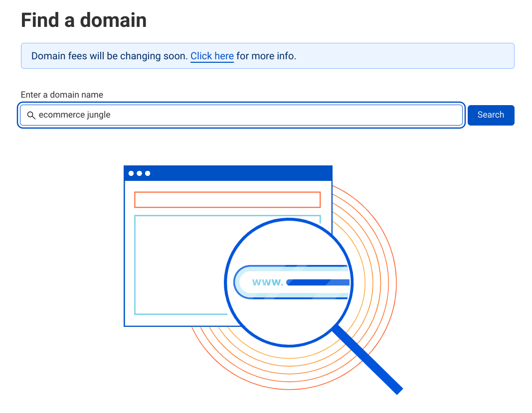This screenshot has width=532, height=413.
Task: Click 'Domain fees will be changing soon' text
Action: [110, 56]
